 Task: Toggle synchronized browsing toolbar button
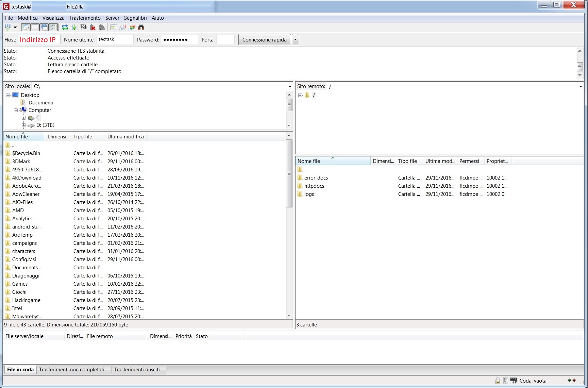pyautogui.click(x=132, y=27)
